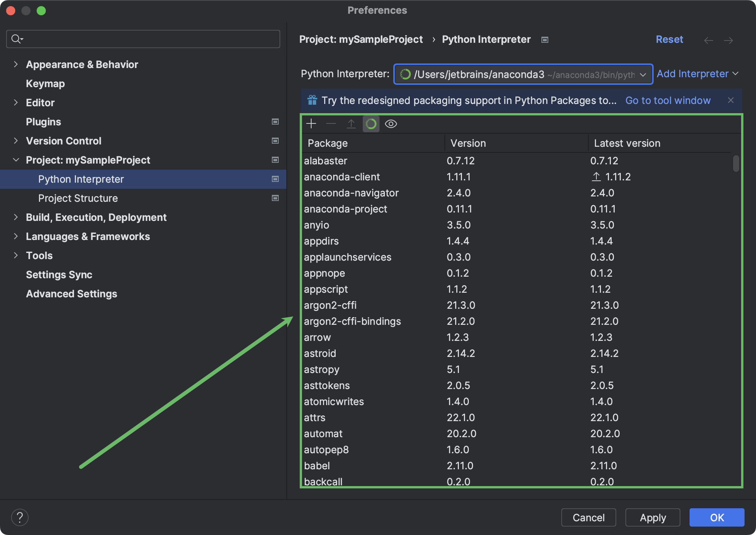Viewport: 756px width, 535px height.
Task: Apply the current settings changes
Action: [x=653, y=517]
